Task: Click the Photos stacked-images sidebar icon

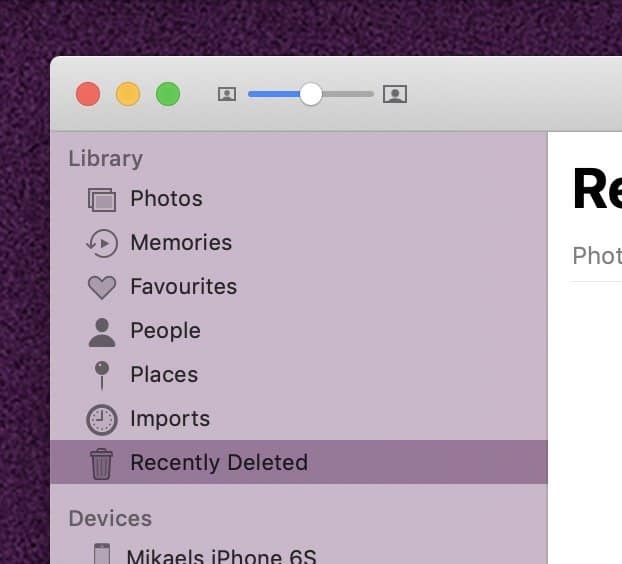Action: tap(102, 200)
